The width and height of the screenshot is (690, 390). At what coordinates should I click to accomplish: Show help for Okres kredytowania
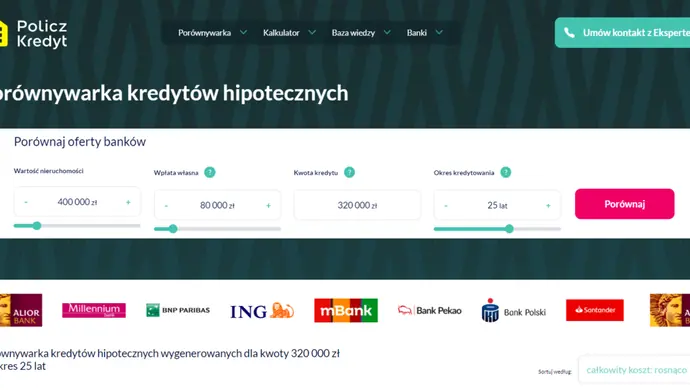point(506,172)
